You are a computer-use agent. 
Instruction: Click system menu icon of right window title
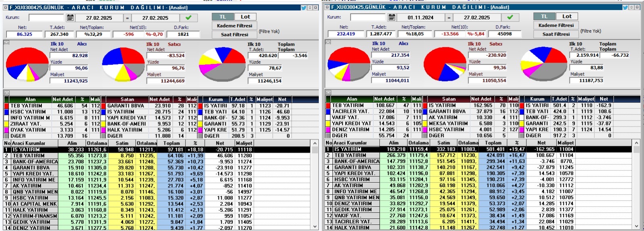(x=327, y=7)
